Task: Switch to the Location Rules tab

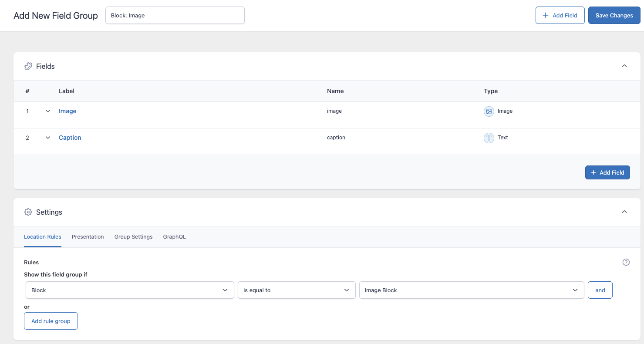Action: 43,237
